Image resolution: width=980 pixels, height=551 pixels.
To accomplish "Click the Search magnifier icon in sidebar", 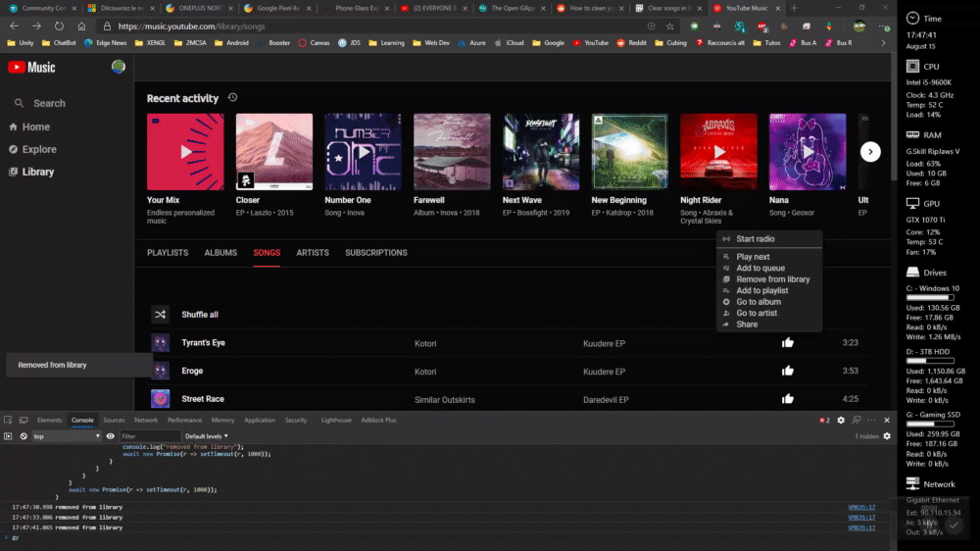I will tap(19, 103).
